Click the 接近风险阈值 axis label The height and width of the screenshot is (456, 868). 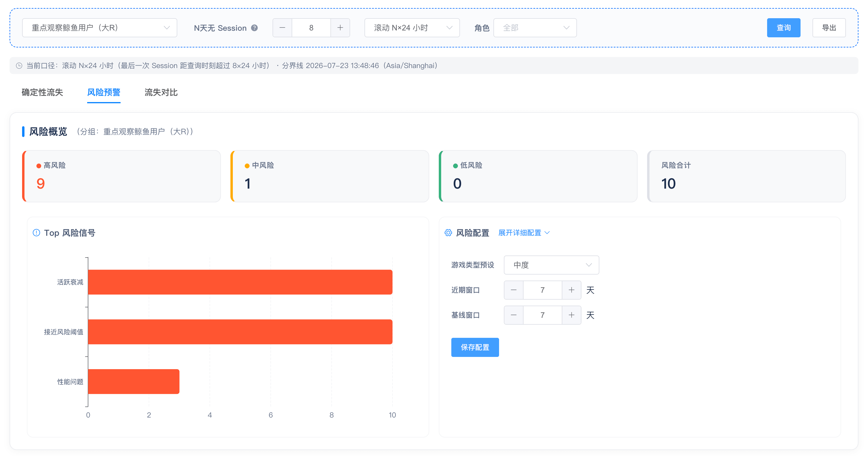[x=64, y=332]
